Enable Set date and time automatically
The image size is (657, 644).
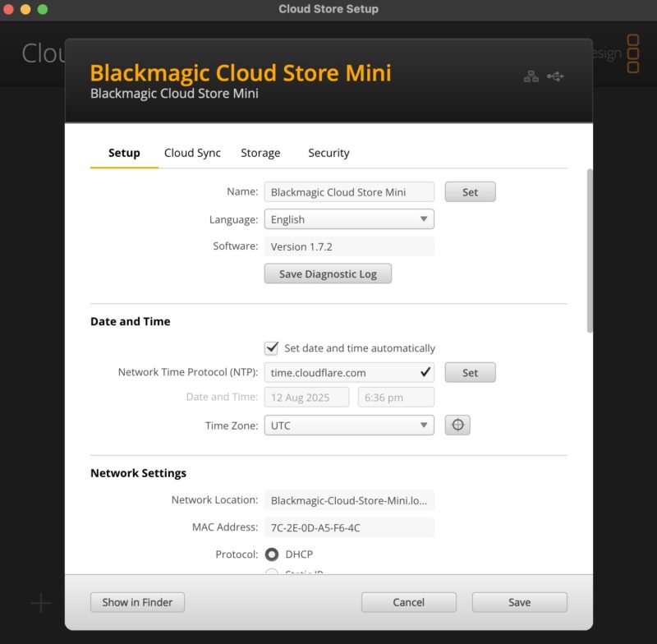point(273,347)
